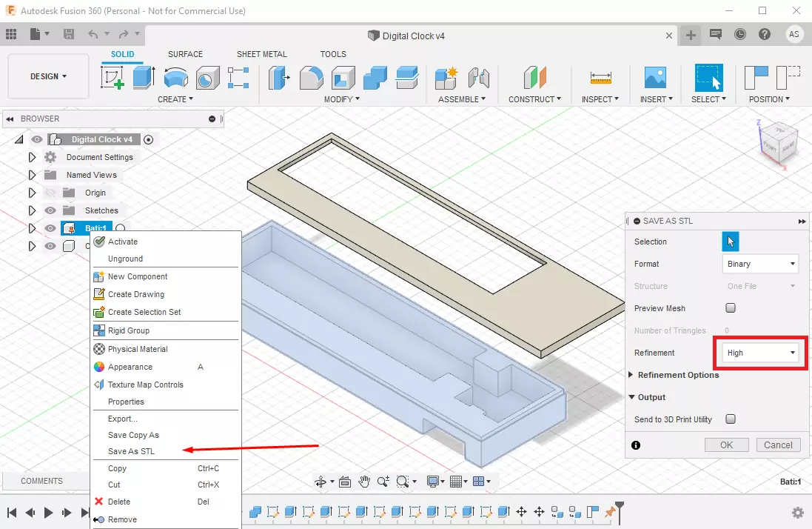Click the new design plus tab
Viewport: 812px width, 529px height.
[691, 36]
